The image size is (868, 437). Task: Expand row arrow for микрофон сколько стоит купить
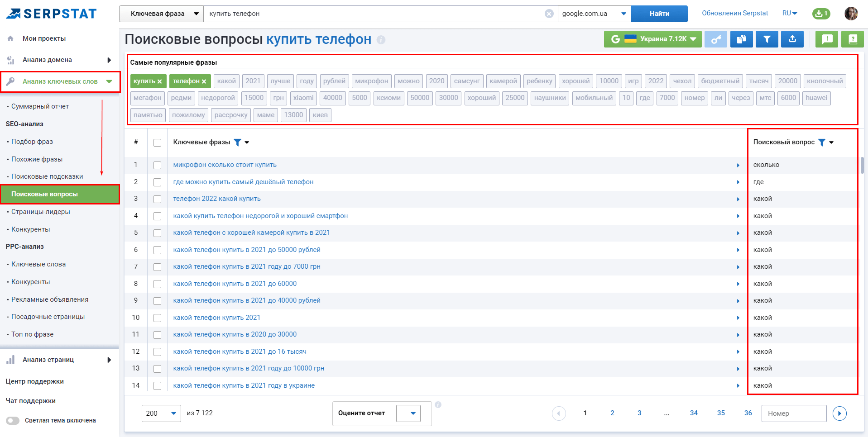(738, 165)
